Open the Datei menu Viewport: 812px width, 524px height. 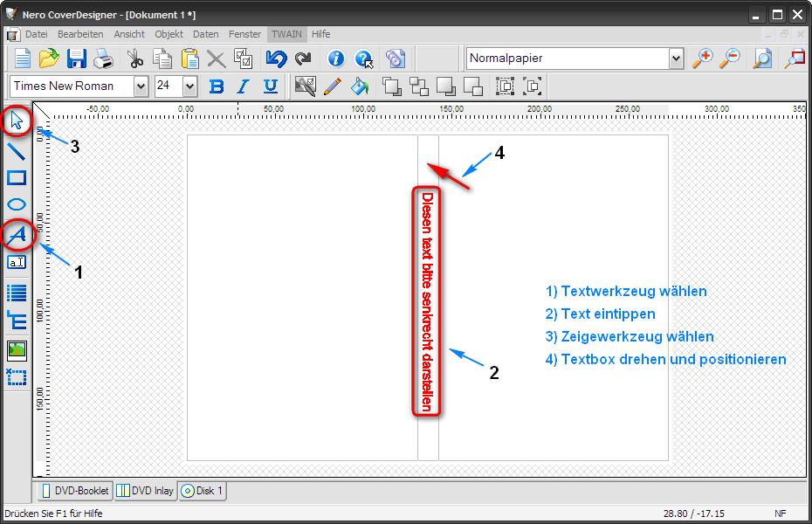click(x=37, y=34)
